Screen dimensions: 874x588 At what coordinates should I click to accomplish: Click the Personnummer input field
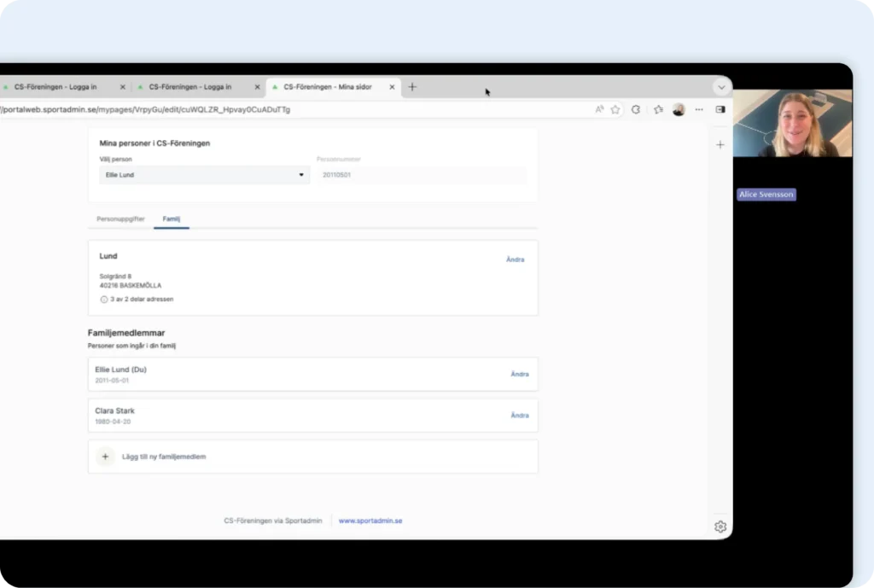click(x=422, y=175)
